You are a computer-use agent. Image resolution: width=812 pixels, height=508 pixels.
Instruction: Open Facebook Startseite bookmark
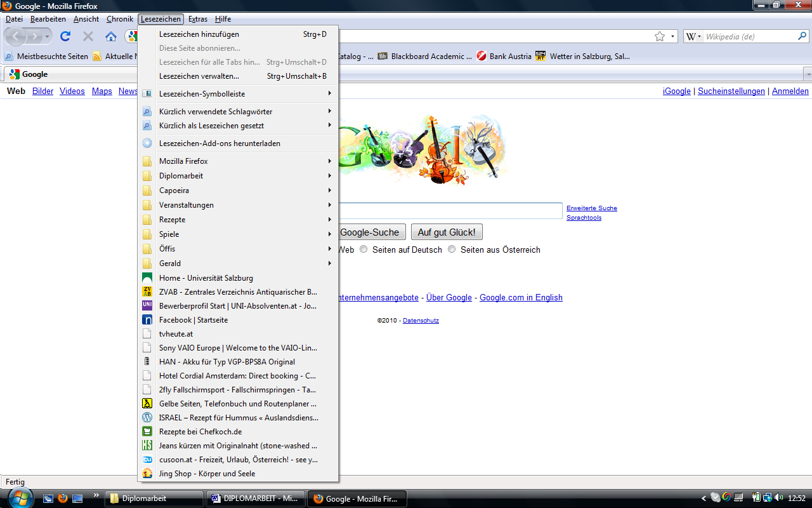click(x=193, y=320)
